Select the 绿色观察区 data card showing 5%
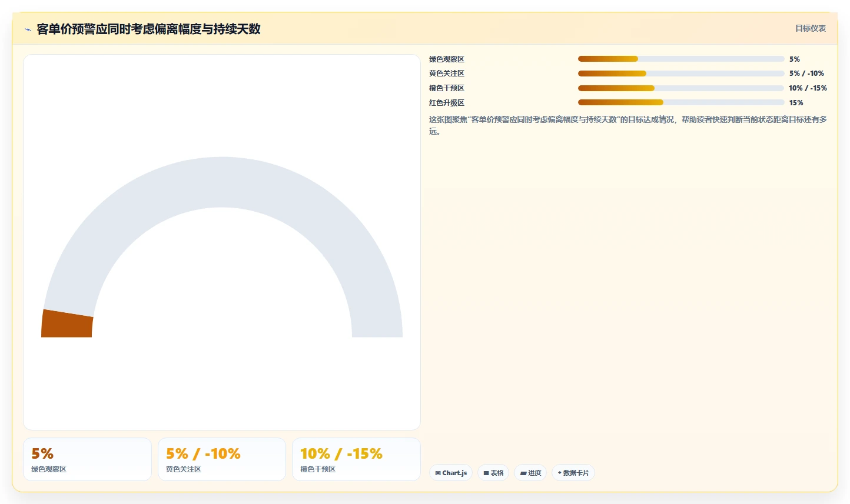The image size is (850, 504). pos(87,459)
